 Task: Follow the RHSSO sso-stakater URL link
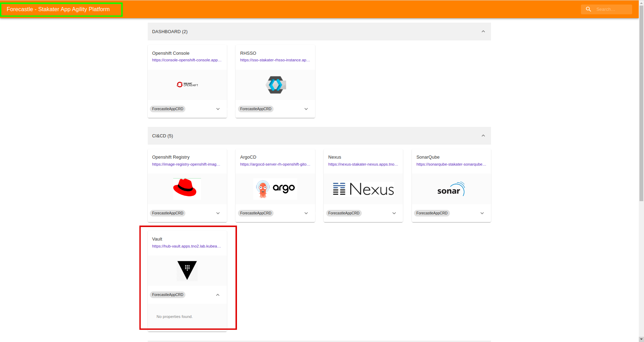(x=275, y=60)
